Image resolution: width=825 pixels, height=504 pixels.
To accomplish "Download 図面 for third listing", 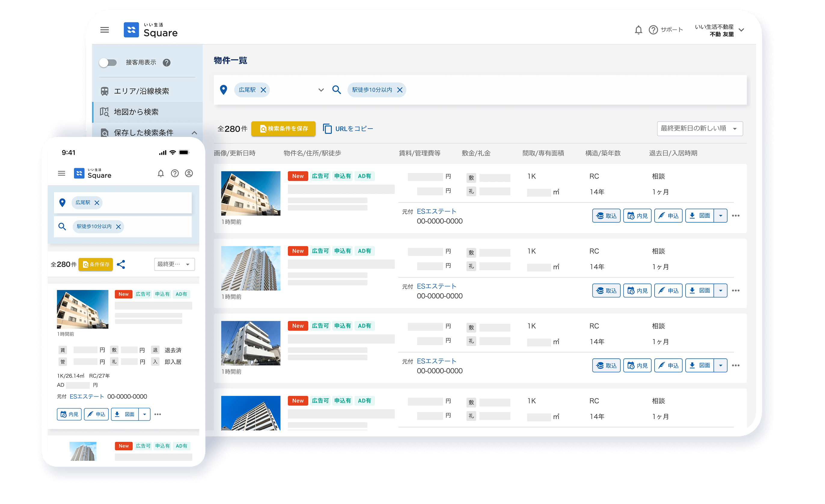I will pyautogui.click(x=699, y=366).
